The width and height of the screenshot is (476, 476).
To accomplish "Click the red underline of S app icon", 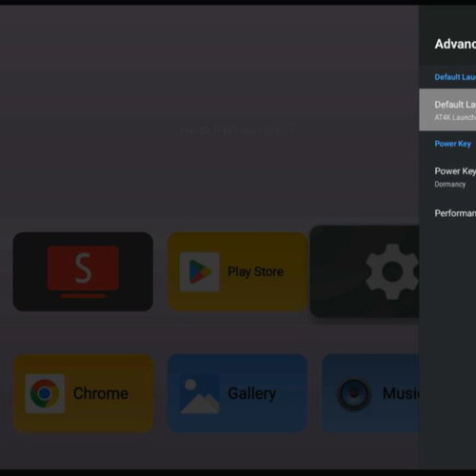I will [x=83, y=296].
